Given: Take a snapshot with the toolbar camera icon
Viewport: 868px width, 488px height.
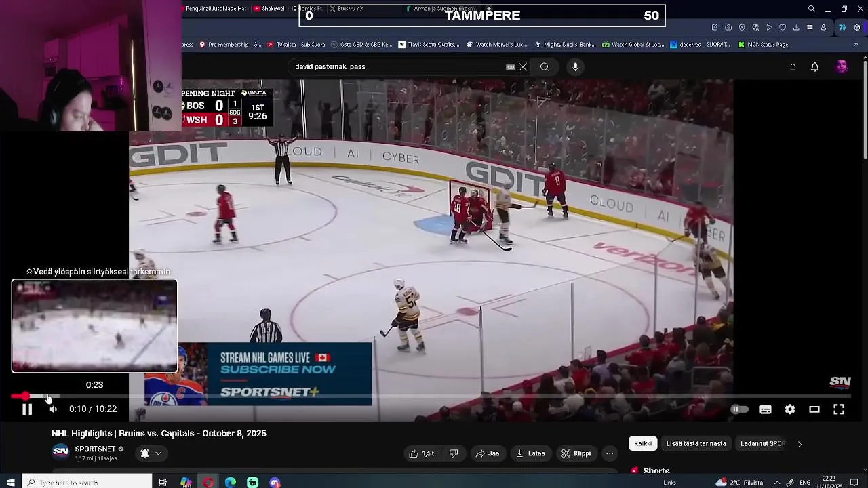Looking at the screenshot, I should pyautogui.click(x=728, y=28).
